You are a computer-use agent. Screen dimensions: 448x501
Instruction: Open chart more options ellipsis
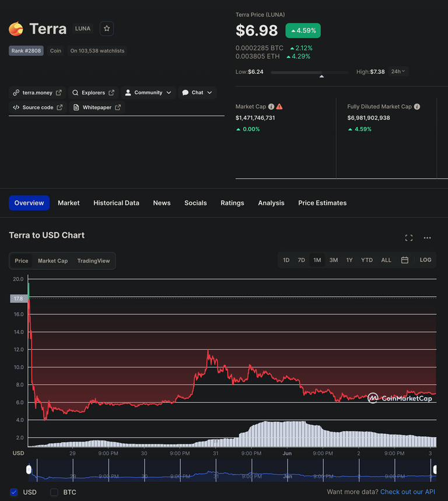pos(427,238)
